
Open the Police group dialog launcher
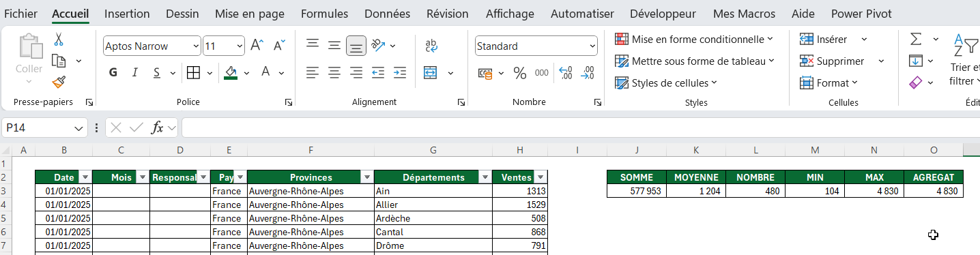(x=289, y=102)
